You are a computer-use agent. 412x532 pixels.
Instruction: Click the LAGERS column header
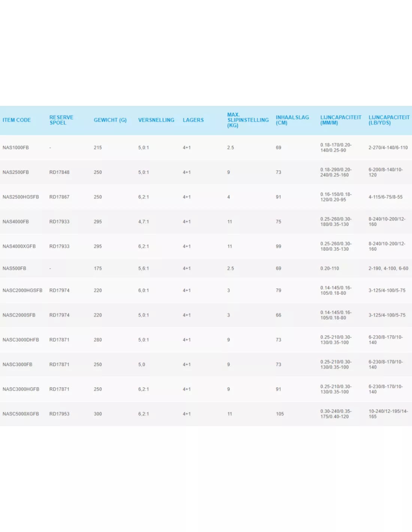coord(193,120)
